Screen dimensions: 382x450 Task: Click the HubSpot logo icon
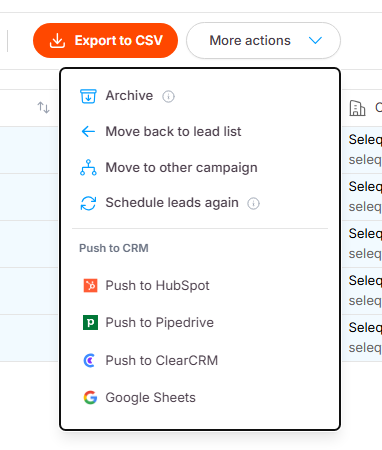(x=90, y=286)
